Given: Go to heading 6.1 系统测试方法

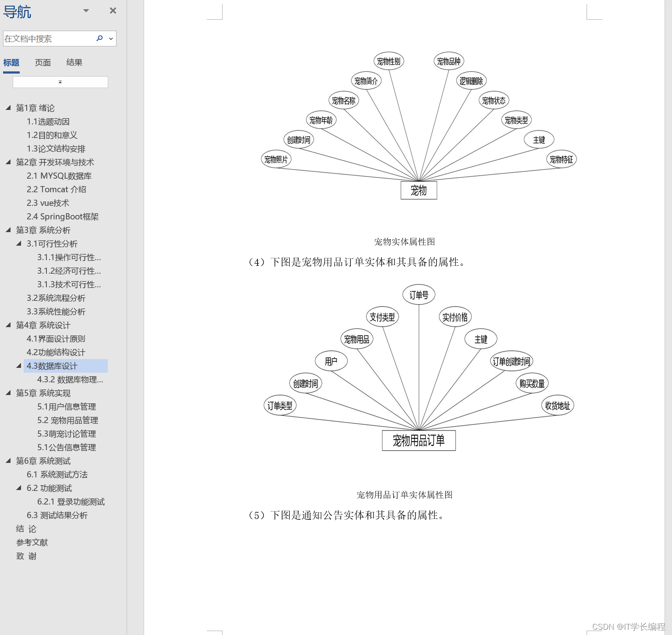Looking at the screenshot, I should coord(57,474).
